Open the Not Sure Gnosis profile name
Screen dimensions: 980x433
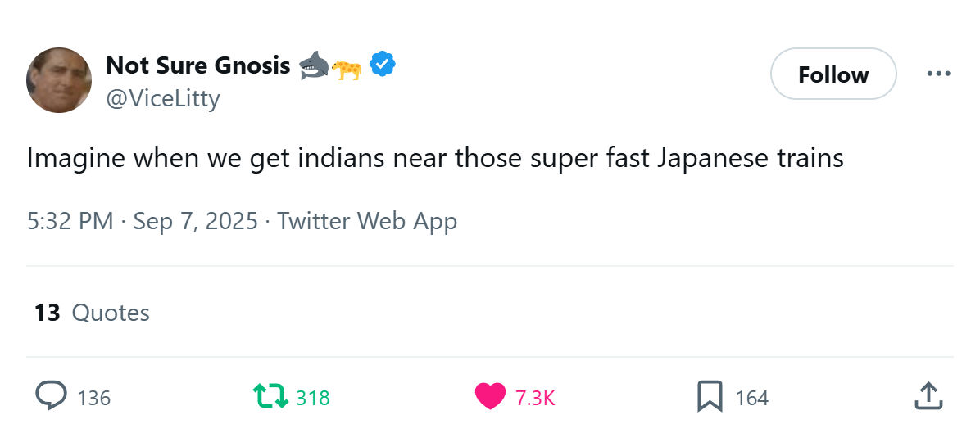pyautogui.click(x=198, y=65)
